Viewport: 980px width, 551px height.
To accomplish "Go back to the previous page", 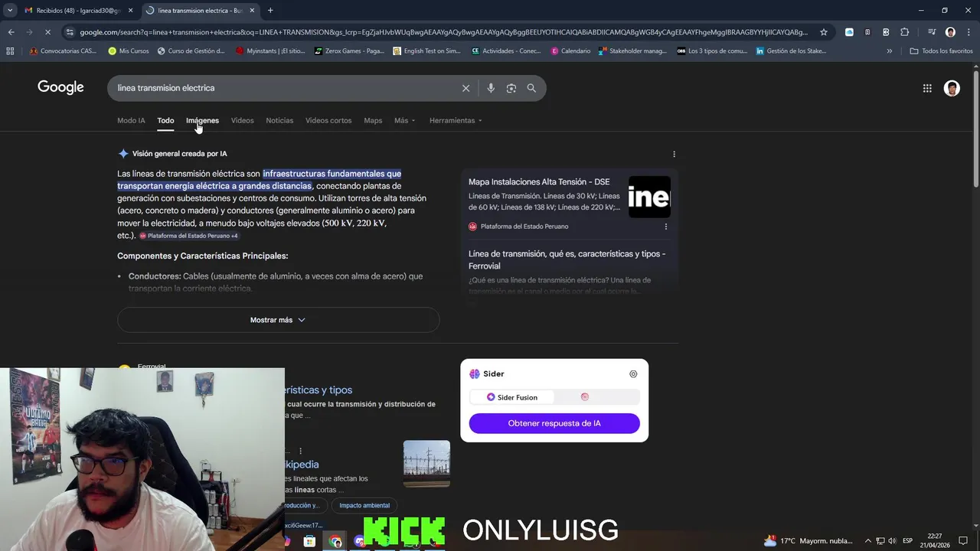I will (11, 32).
